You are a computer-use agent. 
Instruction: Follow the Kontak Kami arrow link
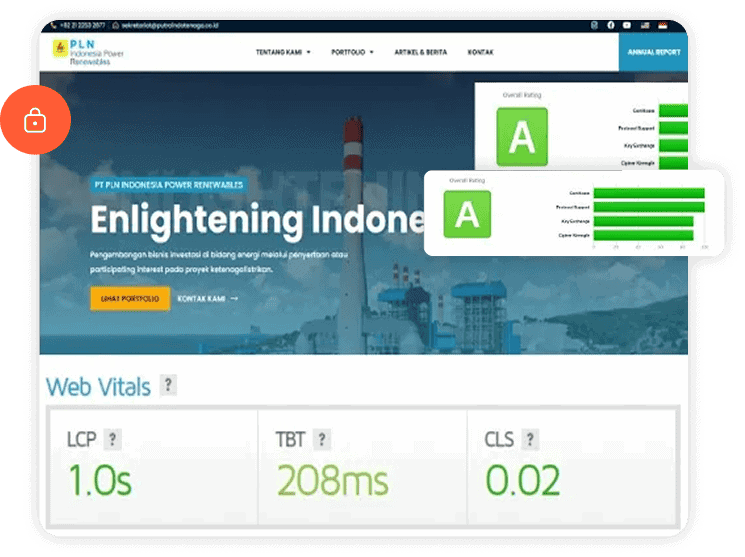pos(207,298)
